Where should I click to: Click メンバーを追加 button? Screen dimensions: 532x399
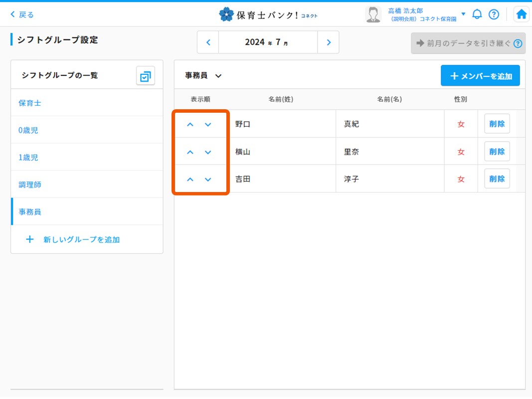coord(480,76)
